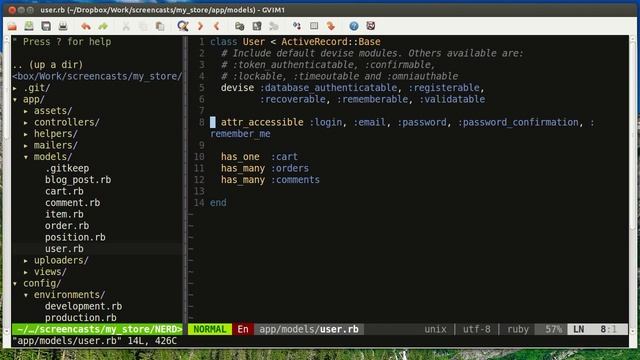Collapse the environments/ folder arrow
Screen dimensions: 640x360
coord(26,295)
